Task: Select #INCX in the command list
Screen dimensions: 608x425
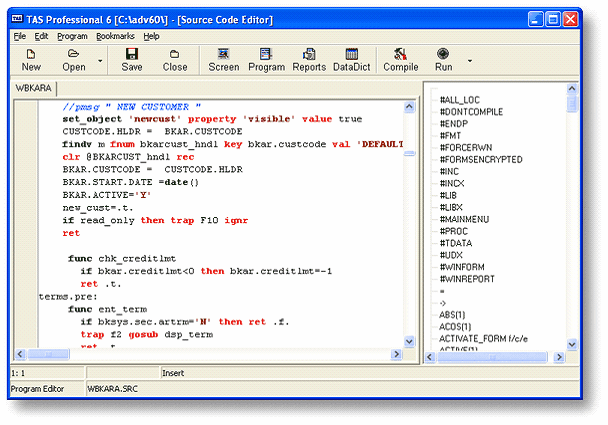Action: click(452, 183)
